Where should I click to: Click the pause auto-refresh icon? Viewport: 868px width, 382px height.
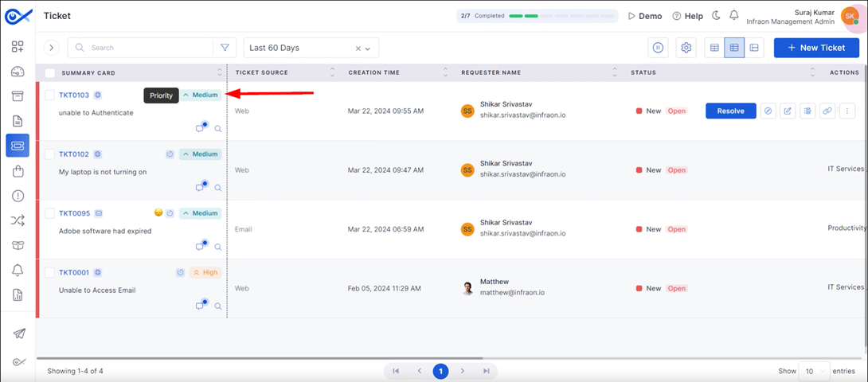(x=658, y=48)
